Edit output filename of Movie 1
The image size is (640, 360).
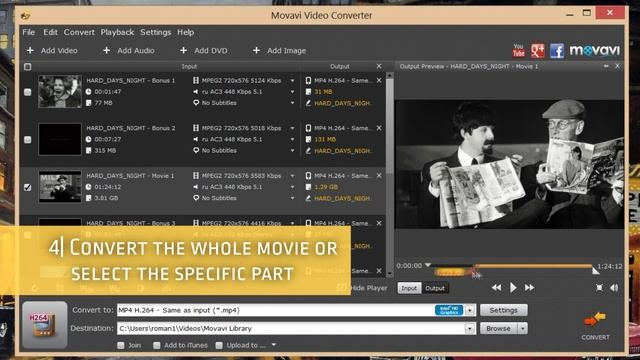click(308, 198)
